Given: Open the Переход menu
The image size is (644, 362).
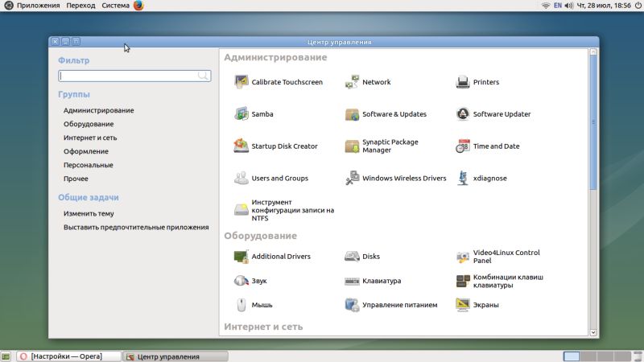Looking at the screenshot, I should pos(80,6).
